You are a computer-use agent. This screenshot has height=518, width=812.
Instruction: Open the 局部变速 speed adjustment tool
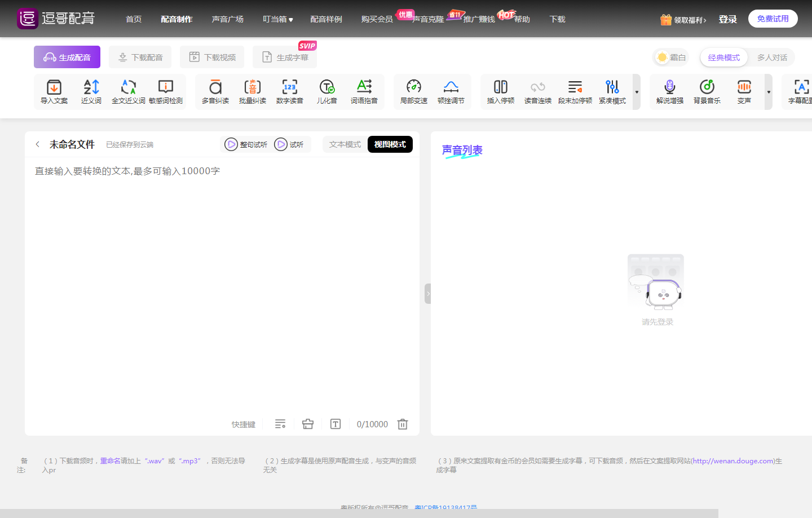click(413, 91)
